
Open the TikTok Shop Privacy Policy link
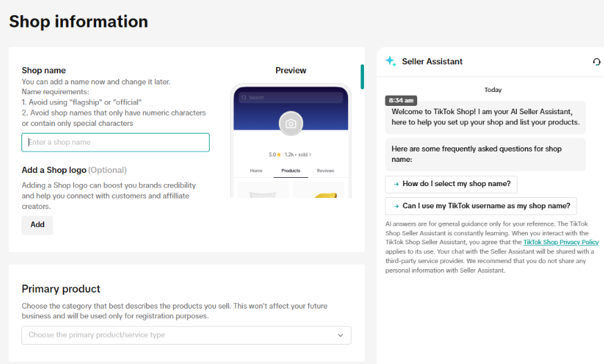(561, 242)
